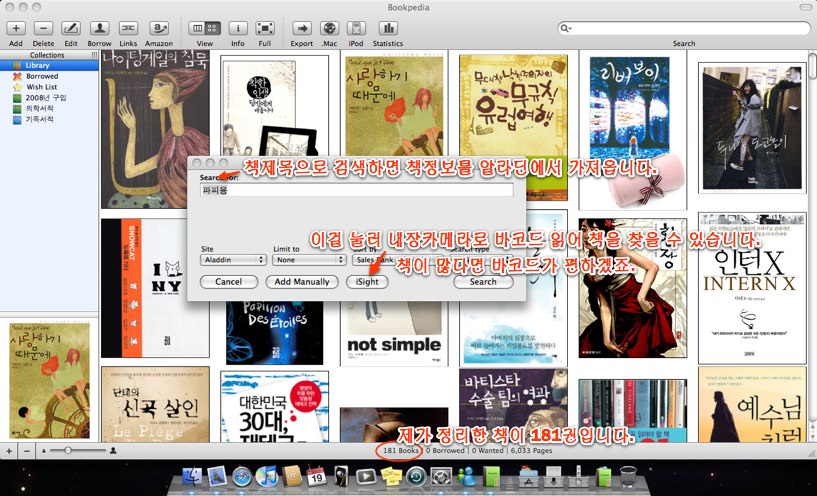This screenshot has width=817, height=496.
Task: Open the Links toolbar icon
Action: pyautogui.click(x=128, y=28)
